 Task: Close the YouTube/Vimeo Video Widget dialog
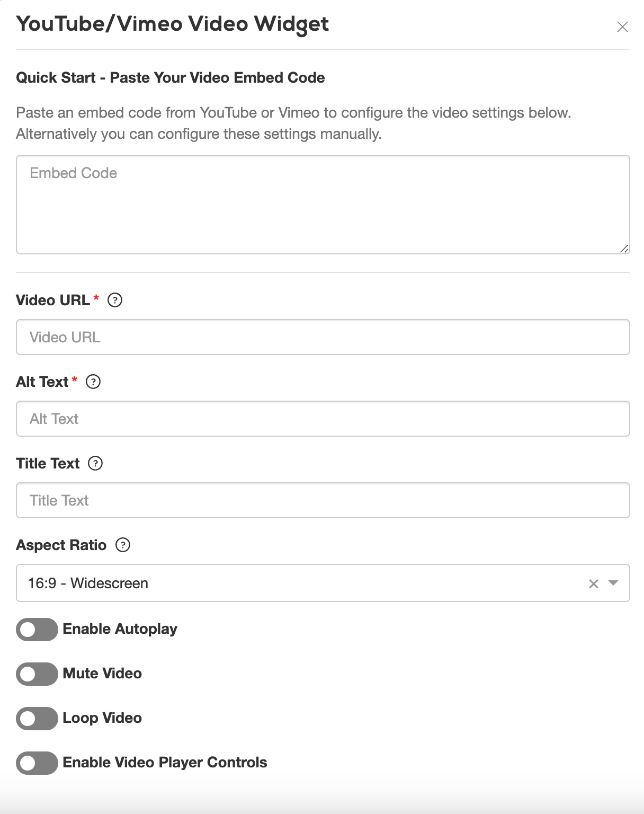click(622, 27)
